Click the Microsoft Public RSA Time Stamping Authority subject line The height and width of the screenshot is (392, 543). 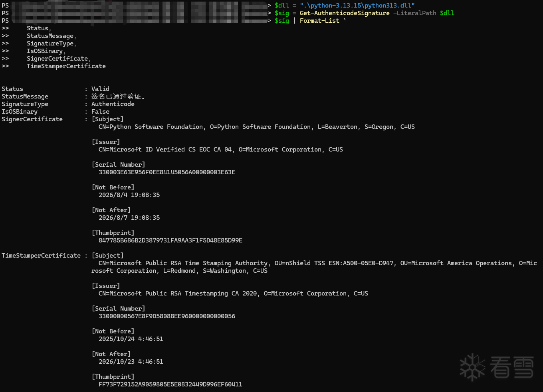318,263
